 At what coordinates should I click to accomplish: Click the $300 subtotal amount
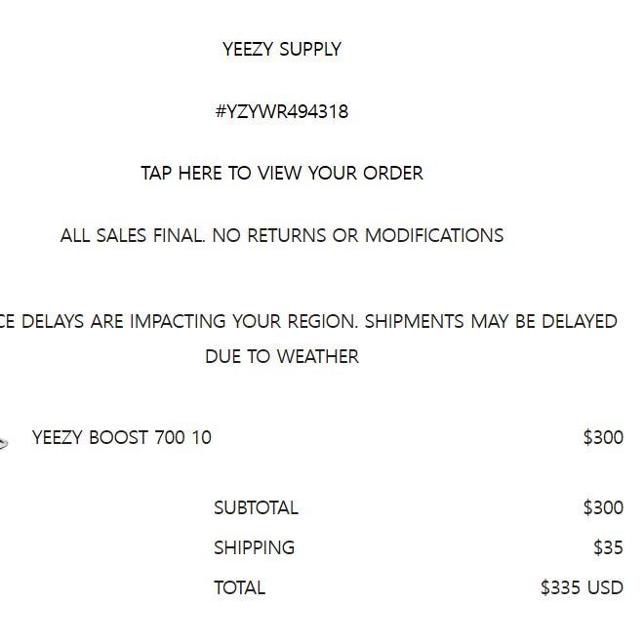tap(603, 508)
